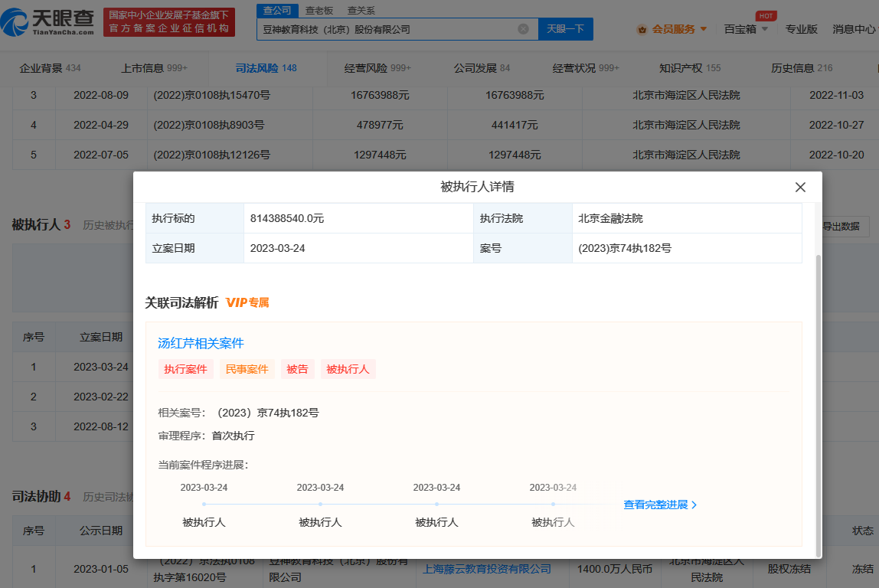Click the 2023-01-05 公示日期 cell
This screenshot has width=879, height=588.
point(101,570)
